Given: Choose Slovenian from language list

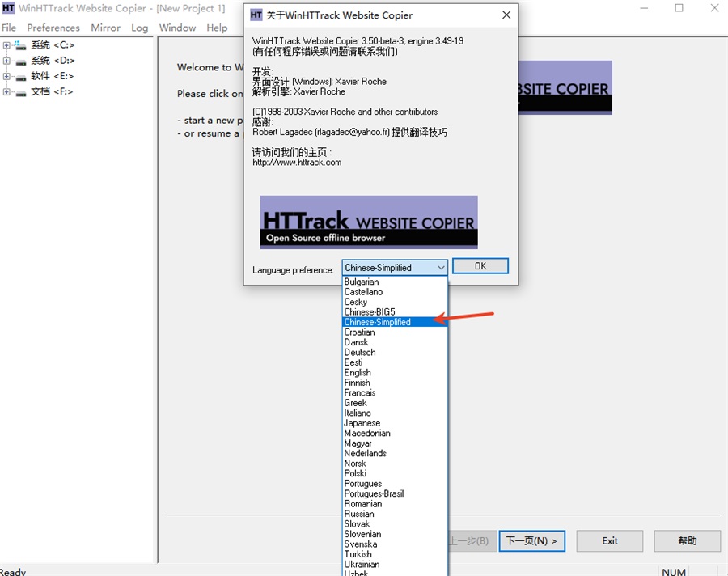Looking at the screenshot, I should 395,534.
